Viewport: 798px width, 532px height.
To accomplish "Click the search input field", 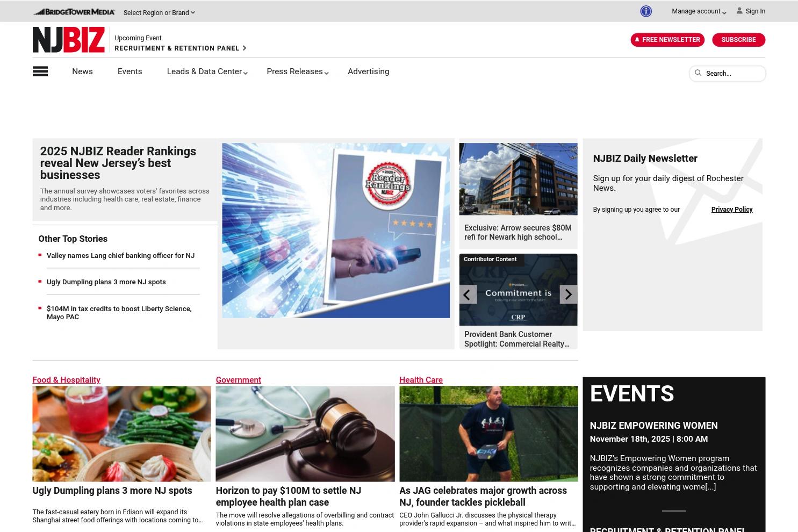I will point(732,74).
